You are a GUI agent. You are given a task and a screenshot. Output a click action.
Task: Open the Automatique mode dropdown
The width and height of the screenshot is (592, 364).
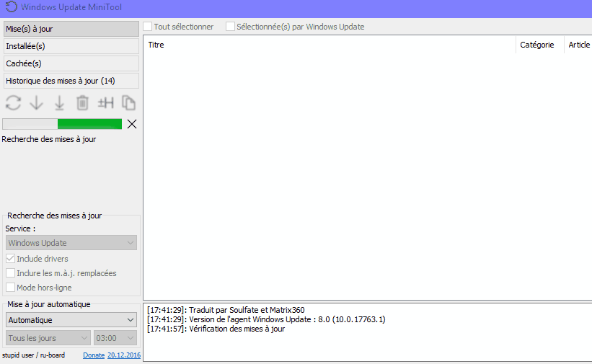[x=71, y=320]
